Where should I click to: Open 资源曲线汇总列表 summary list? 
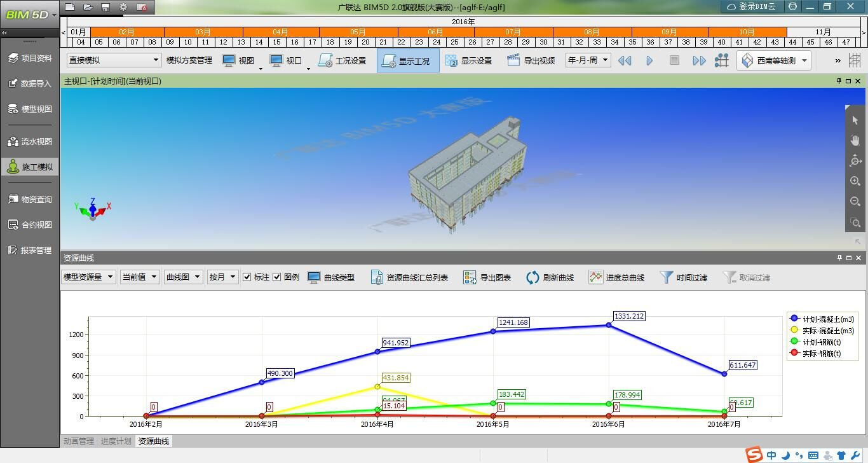pos(377,277)
